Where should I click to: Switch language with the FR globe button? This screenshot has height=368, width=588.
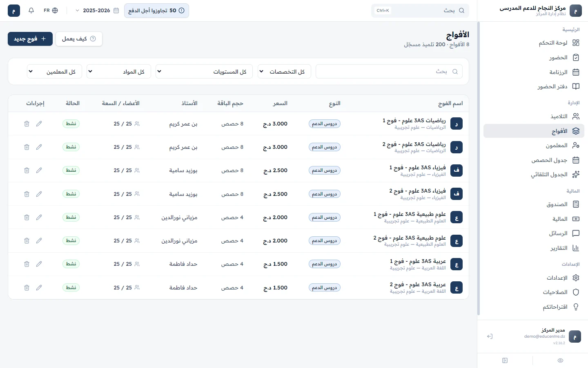(51, 11)
